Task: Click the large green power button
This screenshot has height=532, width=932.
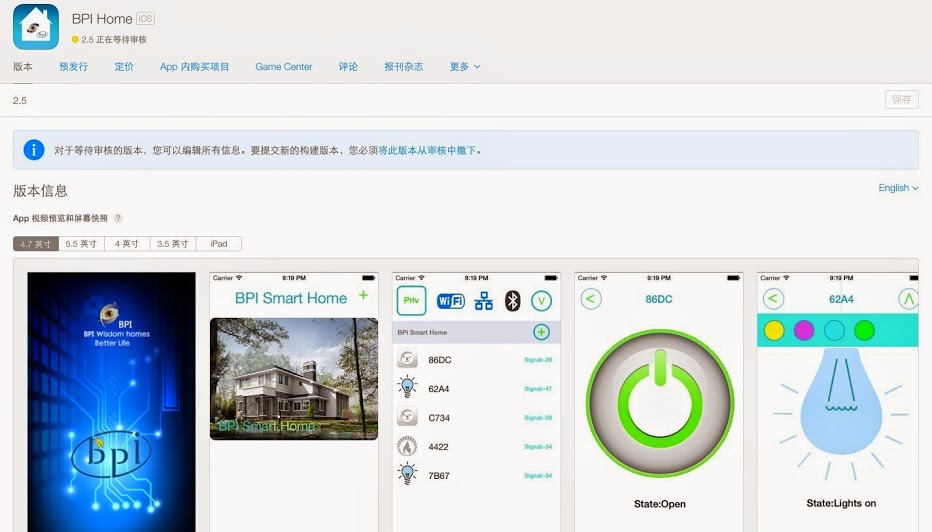Action: click(x=660, y=402)
